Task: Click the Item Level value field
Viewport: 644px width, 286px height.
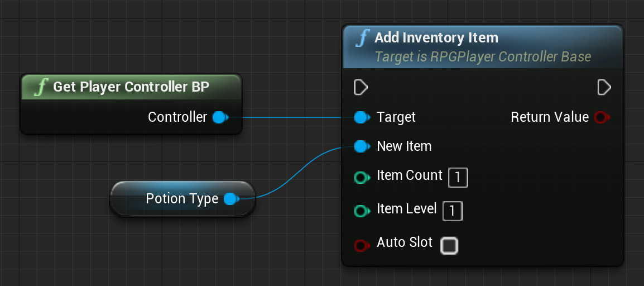Action: tap(453, 211)
